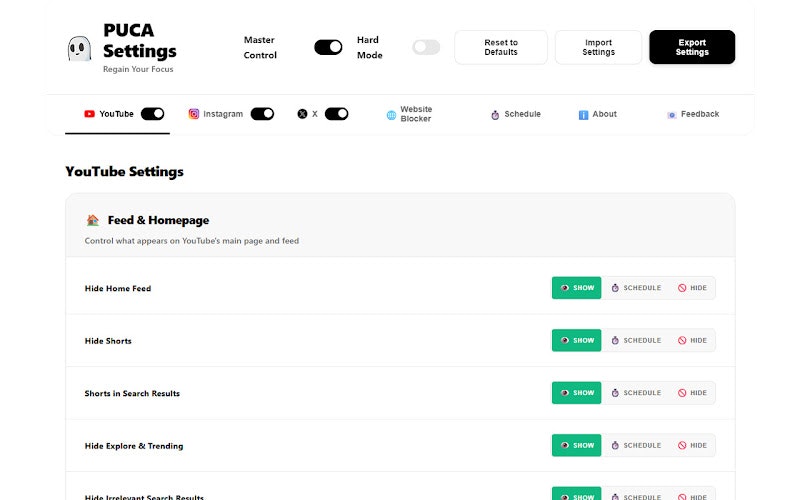Set Shorts in Search Results to Show
The height and width of the screenshot is (500, 800).
577,393
